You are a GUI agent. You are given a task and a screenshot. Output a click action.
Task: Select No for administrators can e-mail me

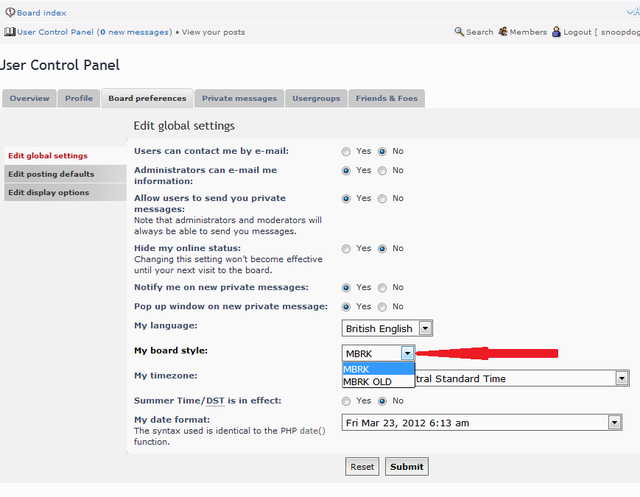[382, 171]
